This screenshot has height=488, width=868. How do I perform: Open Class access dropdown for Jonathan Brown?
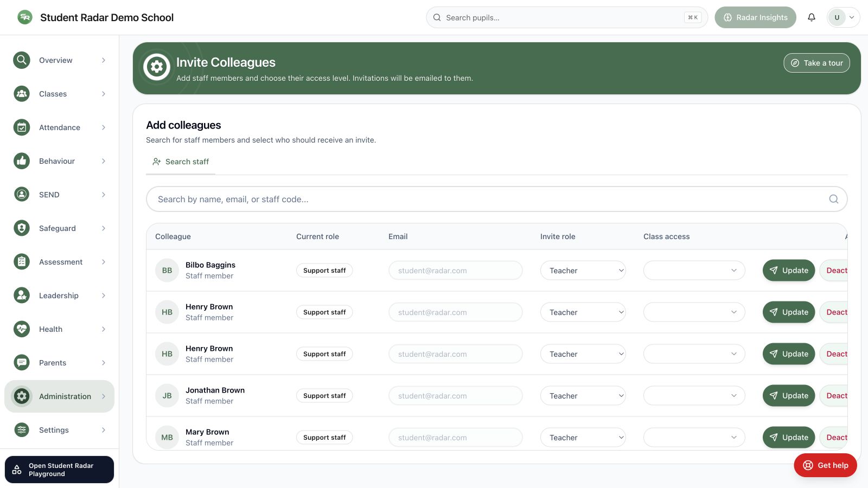(x=694, y=396)
